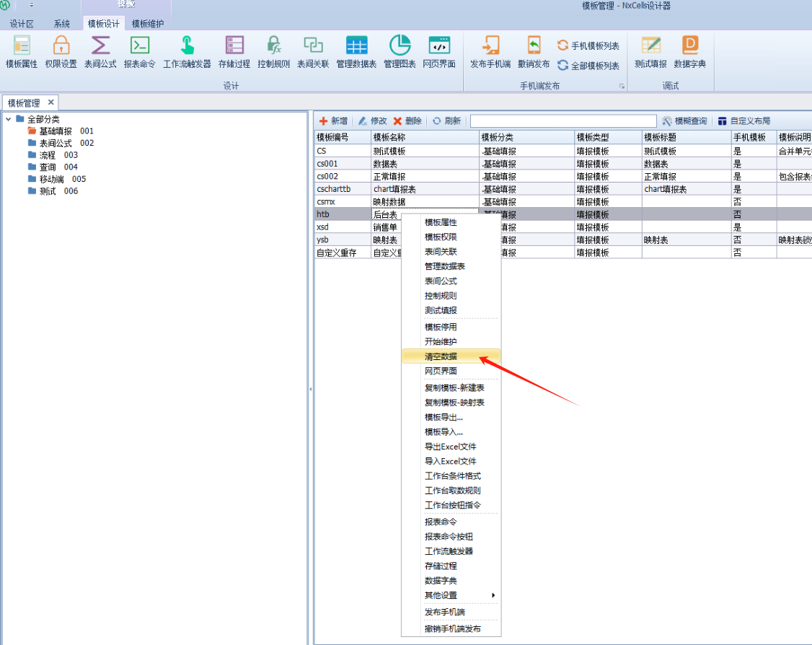812x645 pixels.
Task: Collapse the 全部分类 tree node
Action: click(8, 119)
